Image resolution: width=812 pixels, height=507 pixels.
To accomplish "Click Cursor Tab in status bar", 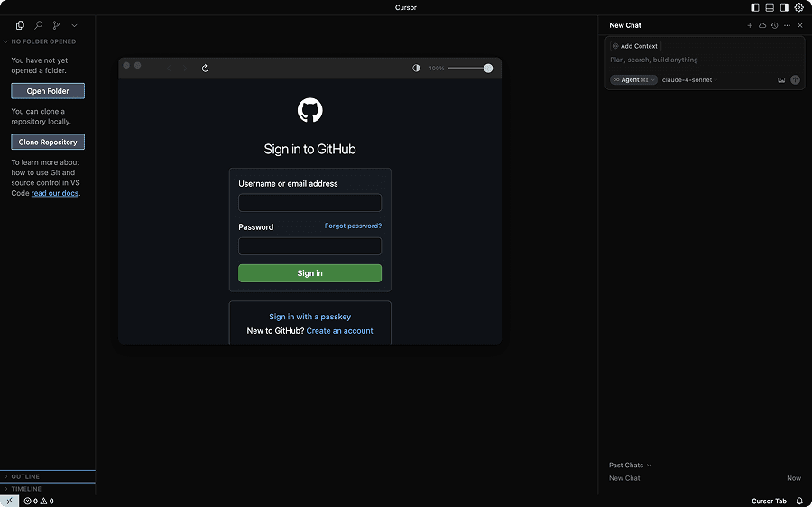I will pyautogui.click(x=769, y=502).
